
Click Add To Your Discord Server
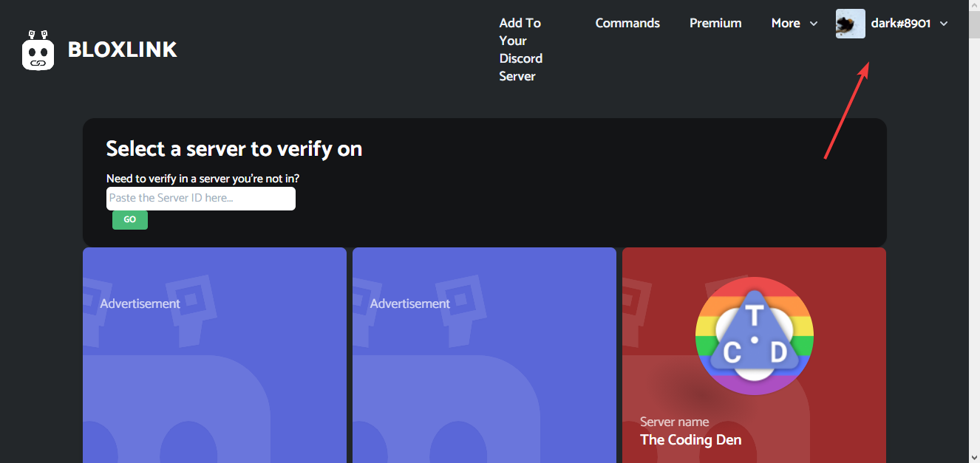[521, 49]
